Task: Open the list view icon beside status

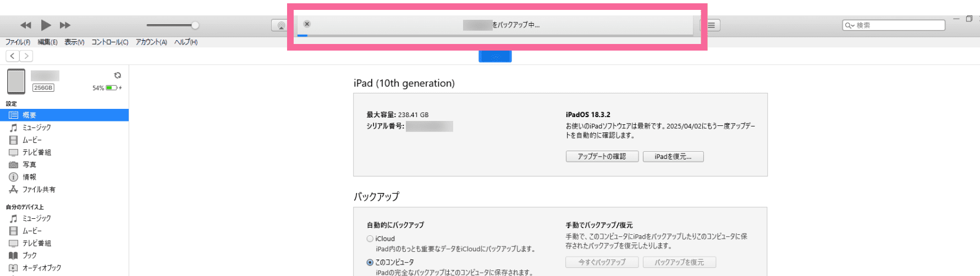Action: tap(711, 25)
